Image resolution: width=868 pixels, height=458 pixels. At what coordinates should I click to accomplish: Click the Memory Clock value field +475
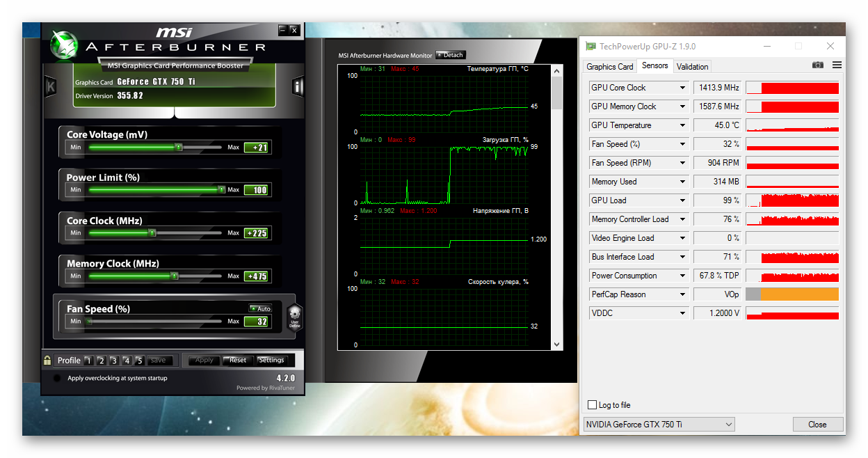256,276
